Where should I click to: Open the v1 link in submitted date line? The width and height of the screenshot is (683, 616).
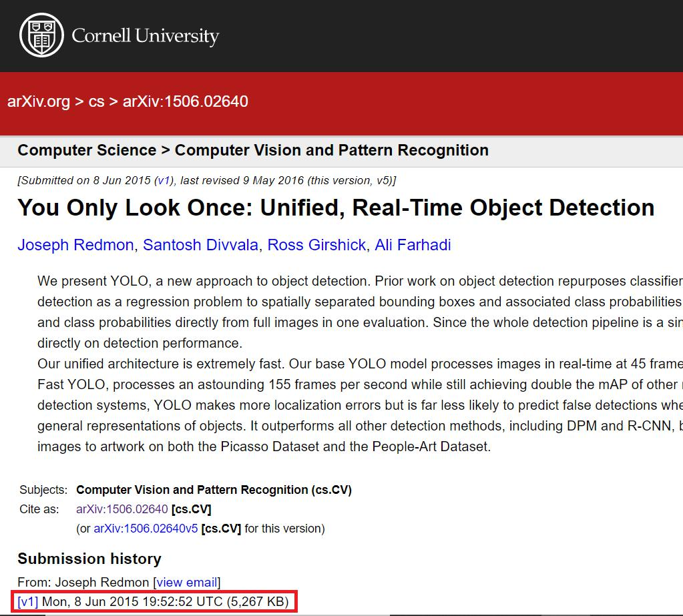(164, 180)
